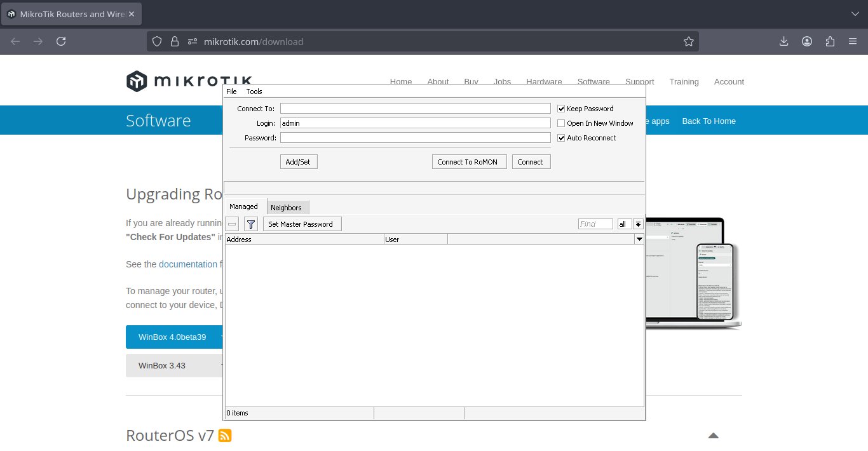Open Firefox downloads panel icon
The height and width of the screenshot is (451, 868).
pyautogui.click(x=783, y=41)
